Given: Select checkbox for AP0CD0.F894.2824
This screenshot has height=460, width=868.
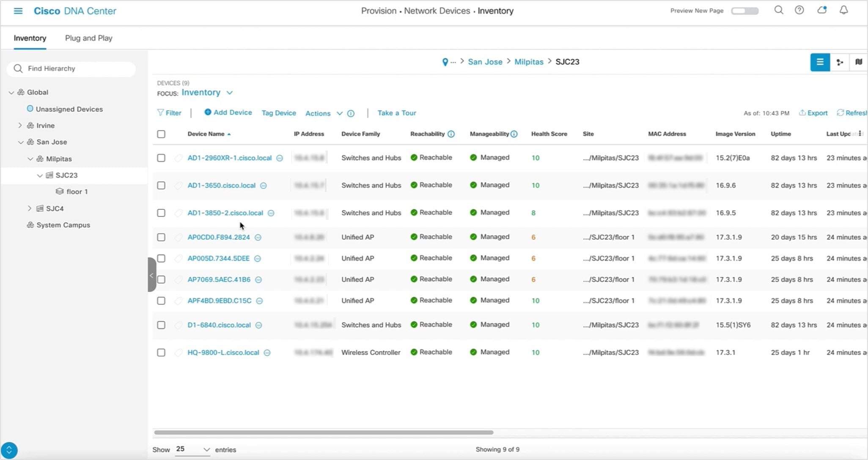Looking at the screenshot, I should click(x=161, y=238).
